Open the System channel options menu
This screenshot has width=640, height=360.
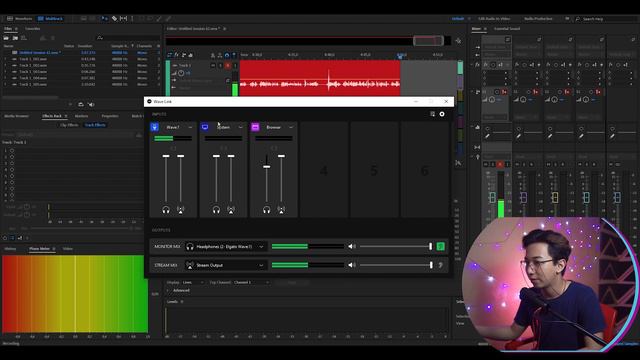(x=240, y=127)
